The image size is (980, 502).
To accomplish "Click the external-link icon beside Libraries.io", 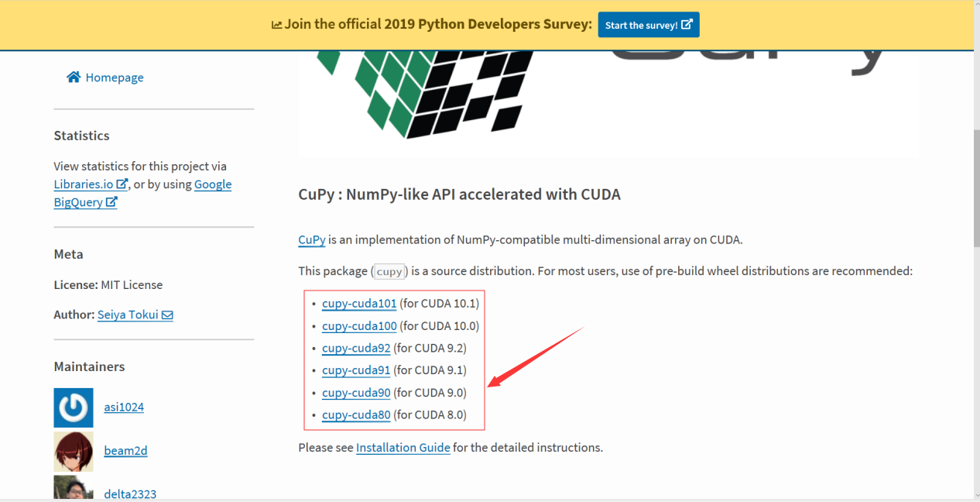I will click(x=122, y=184).
